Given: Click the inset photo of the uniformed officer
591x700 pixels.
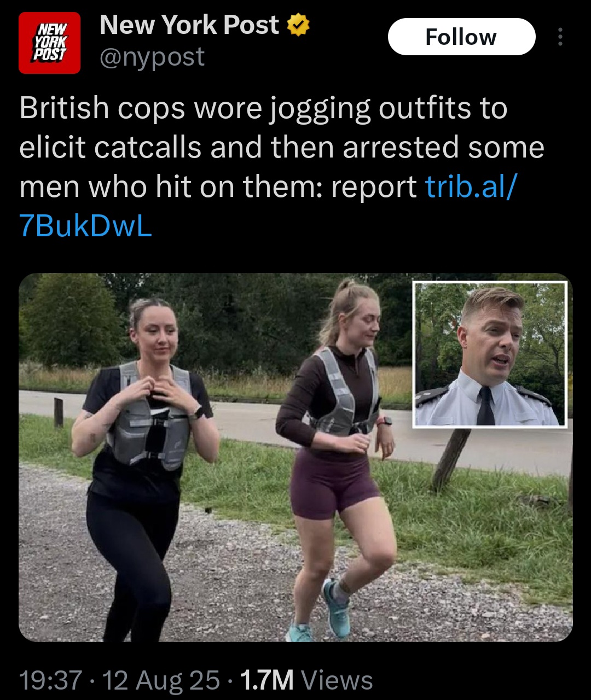Looking at the screenshot, I should 490,354.
